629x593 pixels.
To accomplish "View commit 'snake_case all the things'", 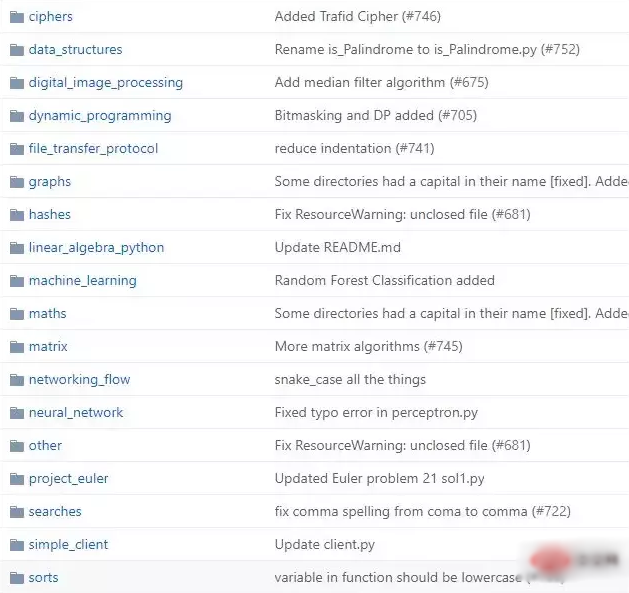I will click(350, 380).
